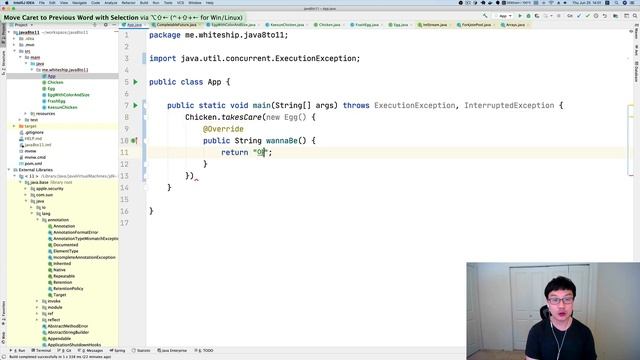Expand the resources folder node
Screen dimensions: 640x360
(26, 113)
